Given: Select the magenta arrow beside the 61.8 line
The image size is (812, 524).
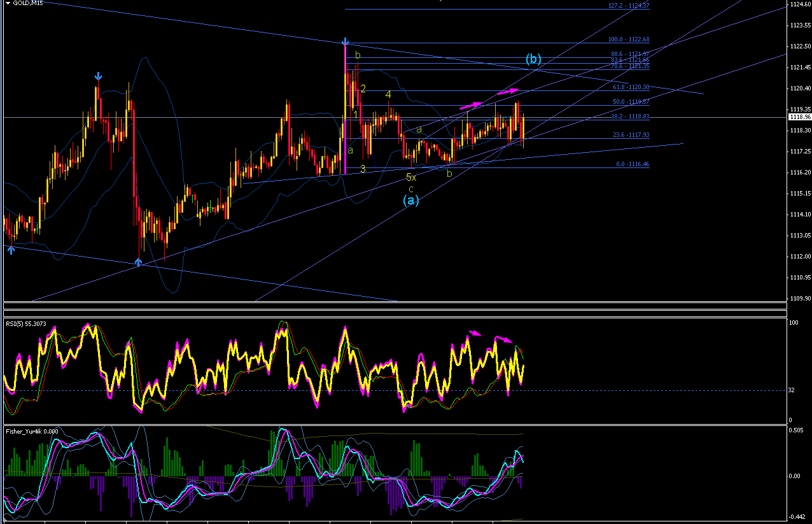Looking at the screenshot, I should point(508,91).
